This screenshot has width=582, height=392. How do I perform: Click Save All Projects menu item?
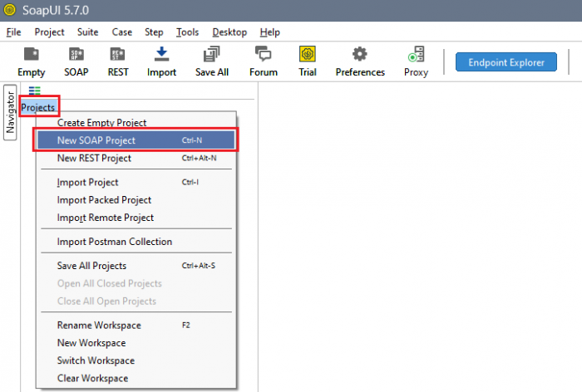click(x=91, y=266)
